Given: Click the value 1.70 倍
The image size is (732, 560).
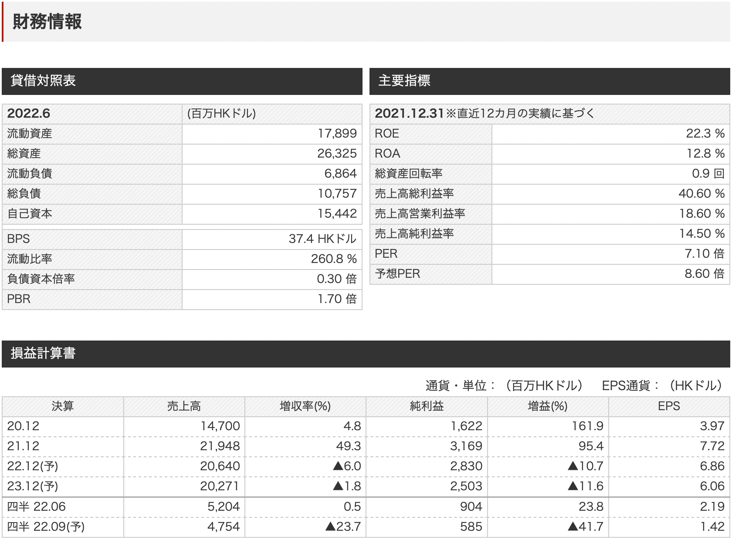Looking at the screenshot, I should [337, 299].
